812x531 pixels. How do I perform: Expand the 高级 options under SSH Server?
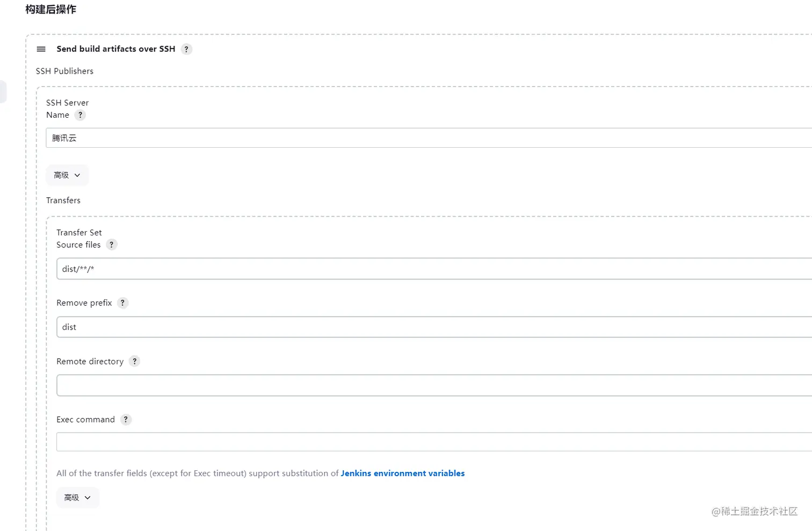point(67,175)
